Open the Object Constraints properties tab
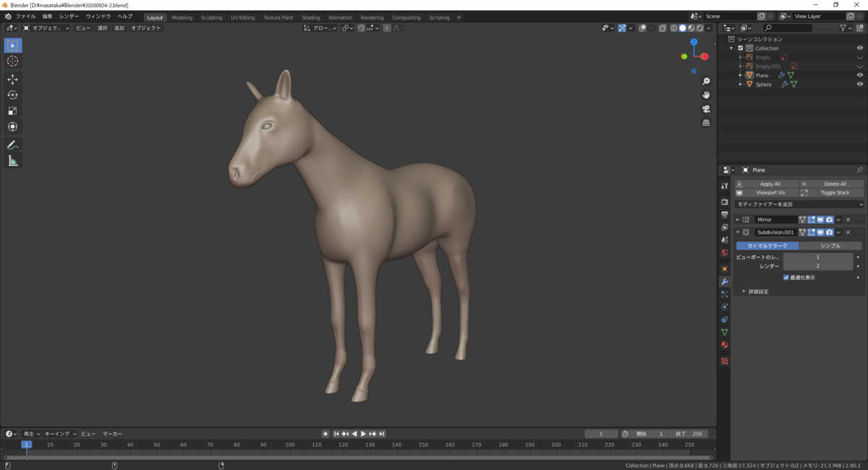868x470 pixels. [725, 320]
